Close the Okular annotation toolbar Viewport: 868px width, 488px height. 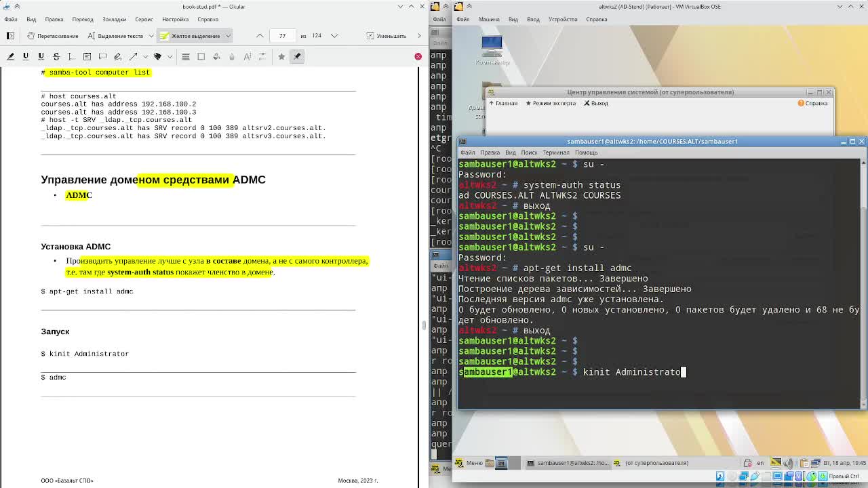[x=418, y=56]
